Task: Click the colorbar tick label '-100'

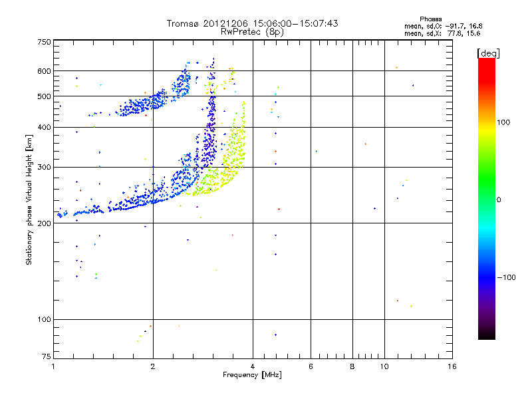Action: point(506,277)
